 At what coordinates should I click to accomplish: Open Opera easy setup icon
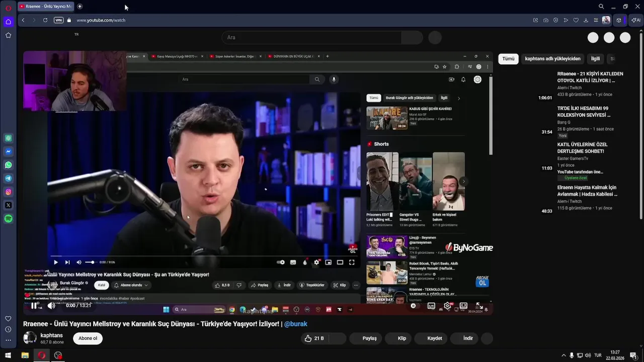point(596,20)
